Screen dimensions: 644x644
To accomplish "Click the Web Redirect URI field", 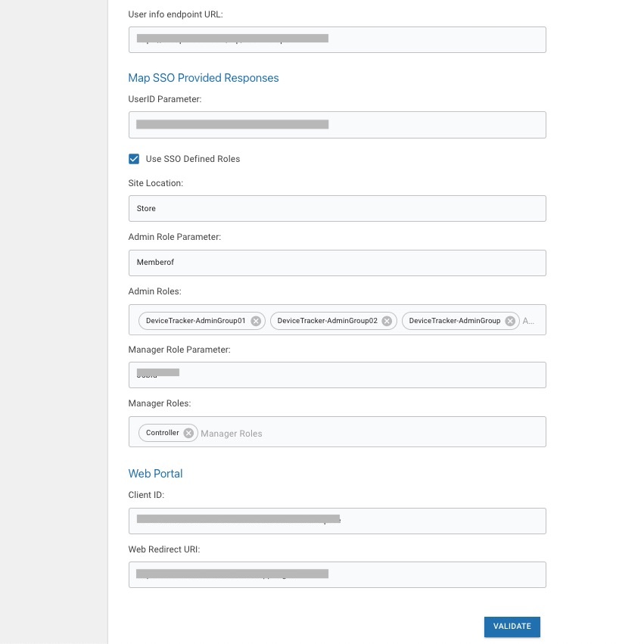I will (337, 574).
